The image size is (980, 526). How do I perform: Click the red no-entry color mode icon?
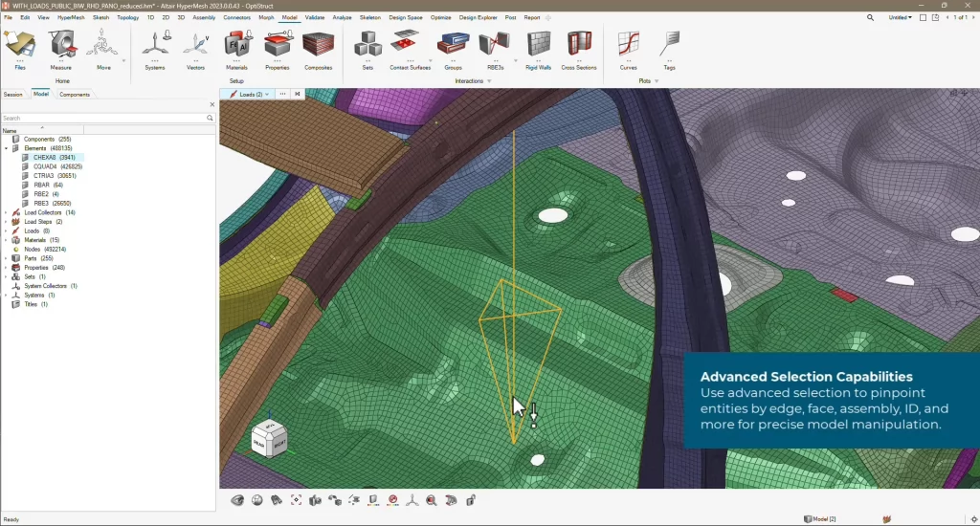click(x=393, y=500)
